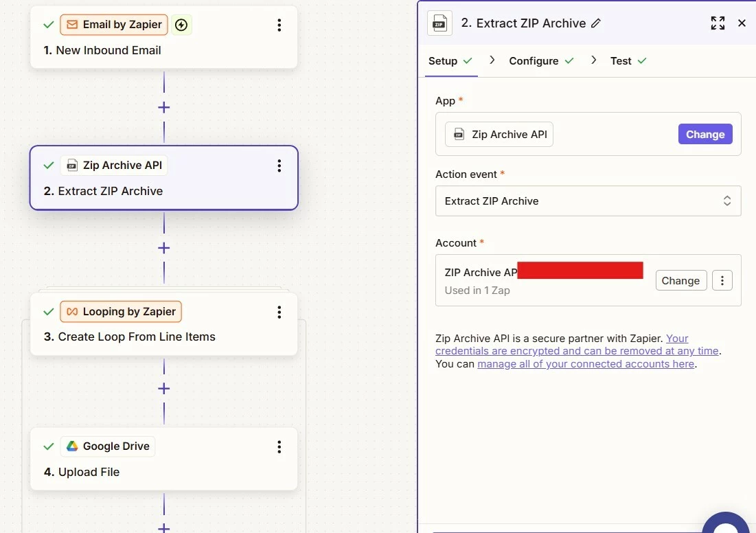Viewport: 756px width, 533px height.
Task: Open the Action event dropdown
Action: pyautogui.click(x=588, y=201)
